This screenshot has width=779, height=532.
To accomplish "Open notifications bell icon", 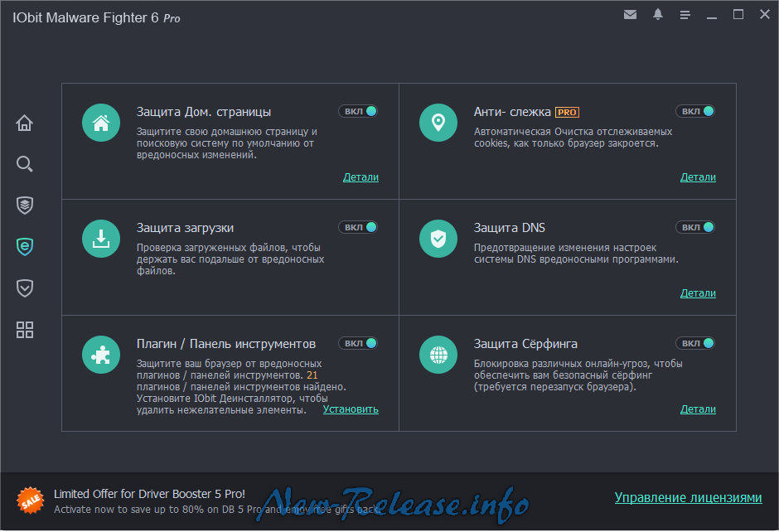I will pos(658,14).
